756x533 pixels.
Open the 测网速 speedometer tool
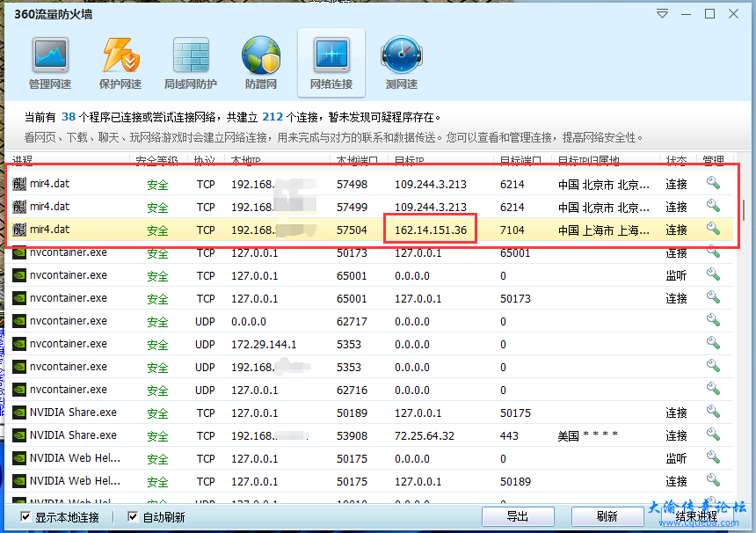[401, 62]
